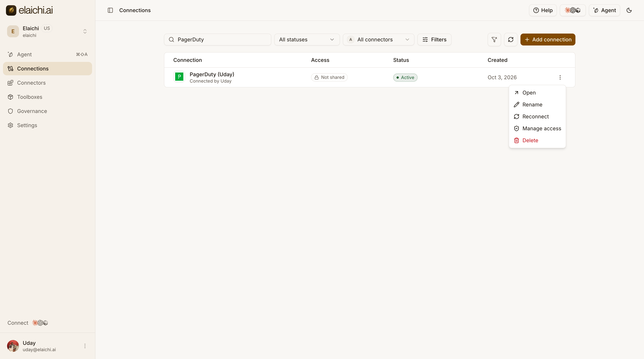Open the Help button
The image size is (644, 359).
point(543,10)
